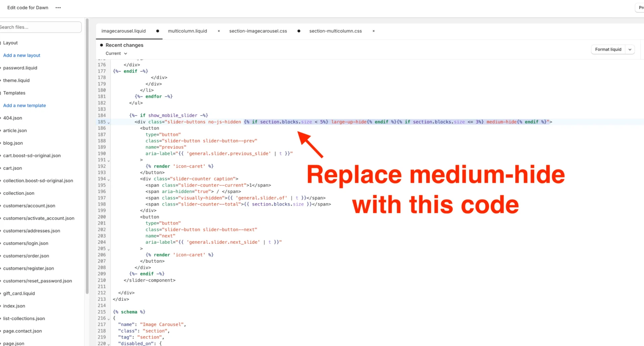This screenshot has height=346, width=644.
Task: Open the Format liquid dropdown arrow
Action: click(630, 50)
